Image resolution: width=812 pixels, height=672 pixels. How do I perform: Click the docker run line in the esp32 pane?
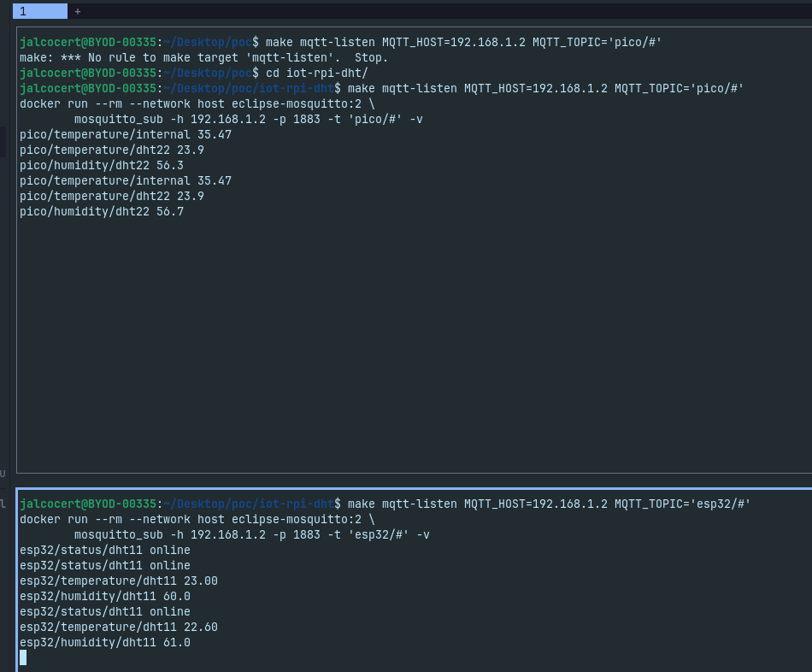click(x=197, y=519)
